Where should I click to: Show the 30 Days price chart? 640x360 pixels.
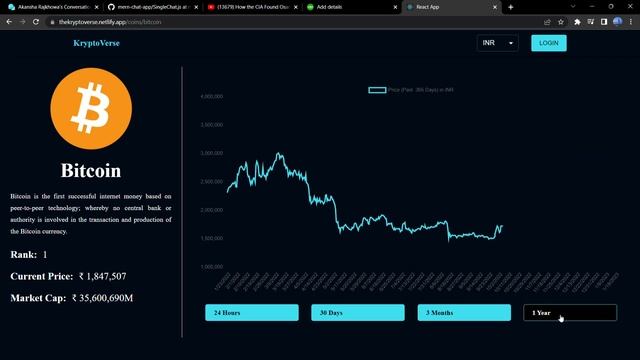coord(358,313)
